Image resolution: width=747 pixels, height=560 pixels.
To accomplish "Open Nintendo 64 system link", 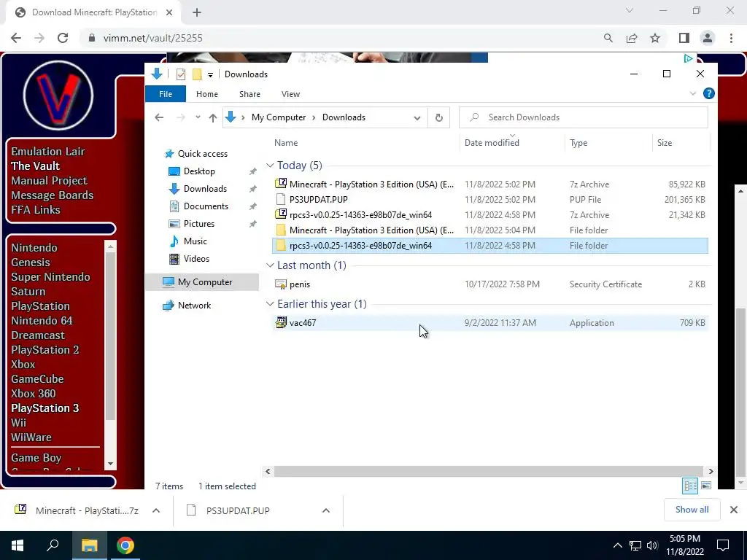I will [x=42, y=321].
